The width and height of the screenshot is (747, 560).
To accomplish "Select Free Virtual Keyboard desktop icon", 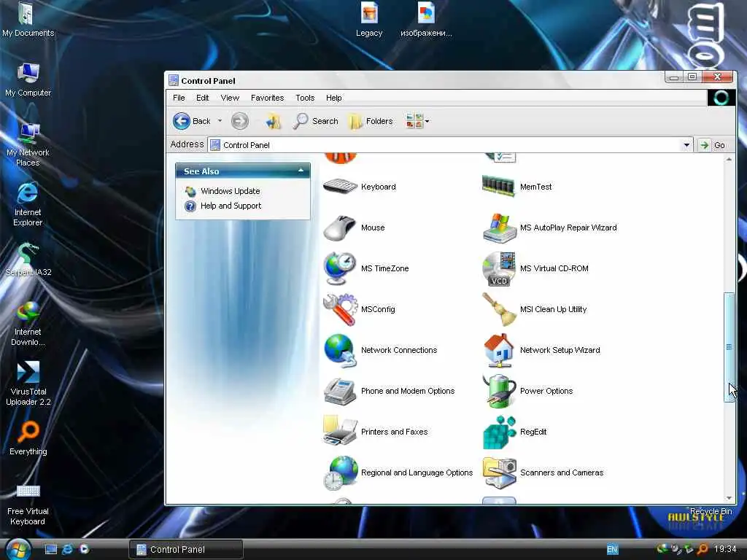I will tap(28, 504).
